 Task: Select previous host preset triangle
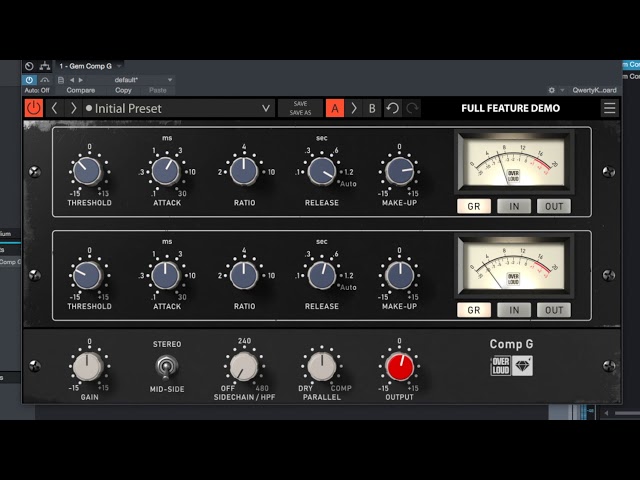click(x=72, y=80)
